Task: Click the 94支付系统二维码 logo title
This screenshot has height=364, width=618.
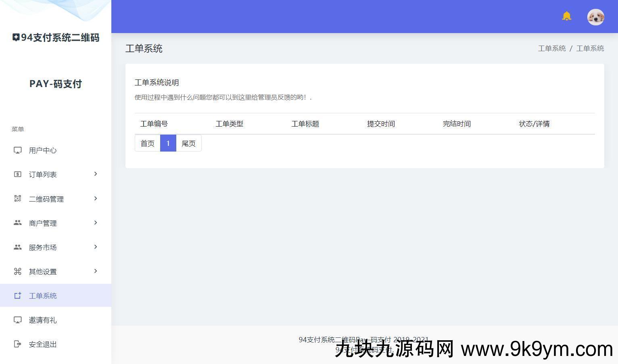Action: tap(56, 37)
